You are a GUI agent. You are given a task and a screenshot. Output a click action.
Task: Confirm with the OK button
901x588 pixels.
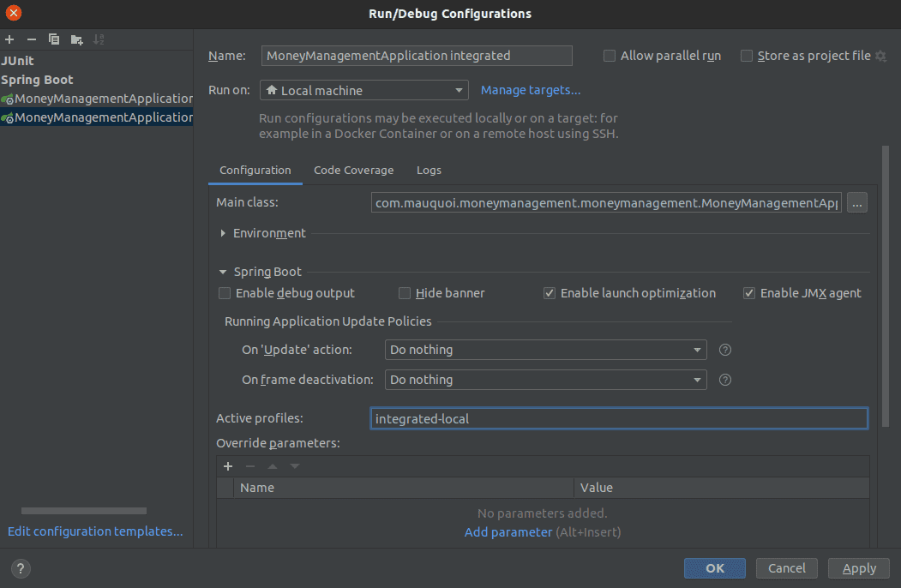point(715,568)
